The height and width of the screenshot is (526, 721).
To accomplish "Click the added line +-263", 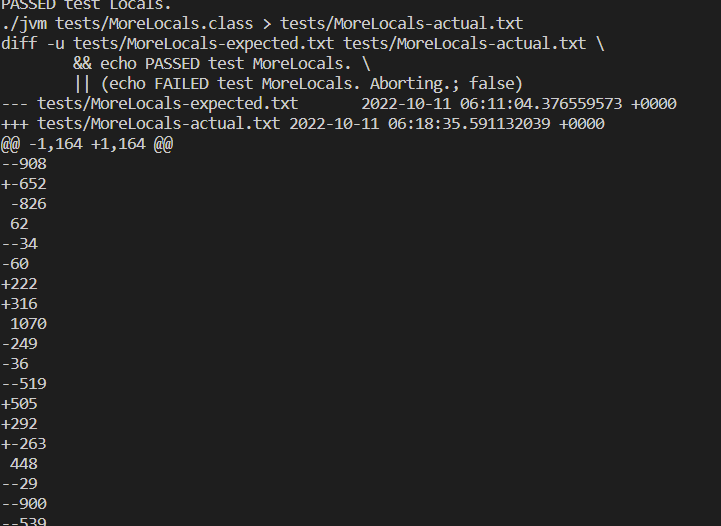I will [25, 444].
